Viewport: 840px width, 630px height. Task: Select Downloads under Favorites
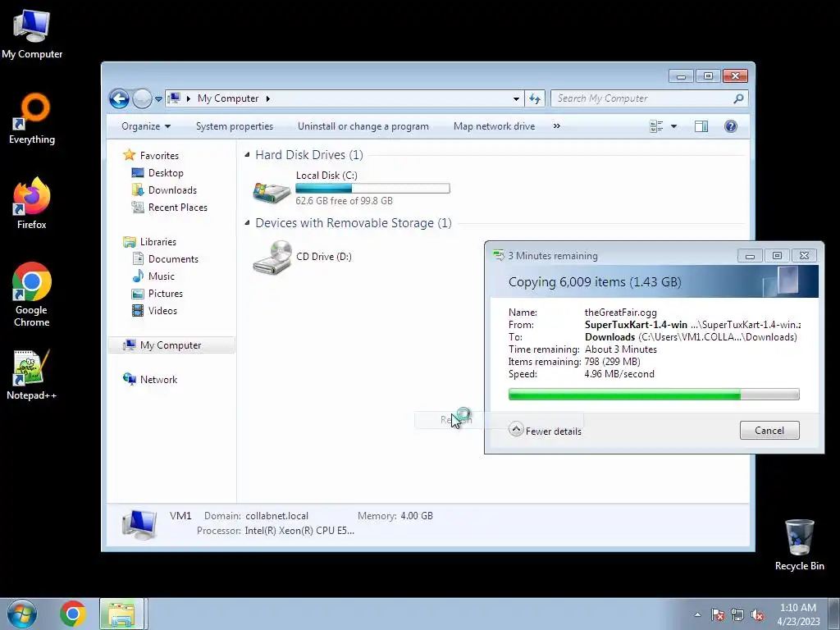click(172, 190)
